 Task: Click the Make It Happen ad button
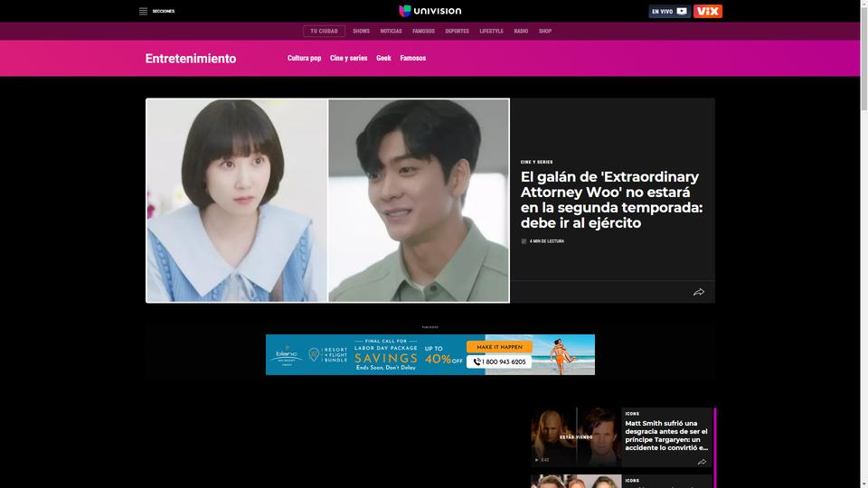(499, 347)
